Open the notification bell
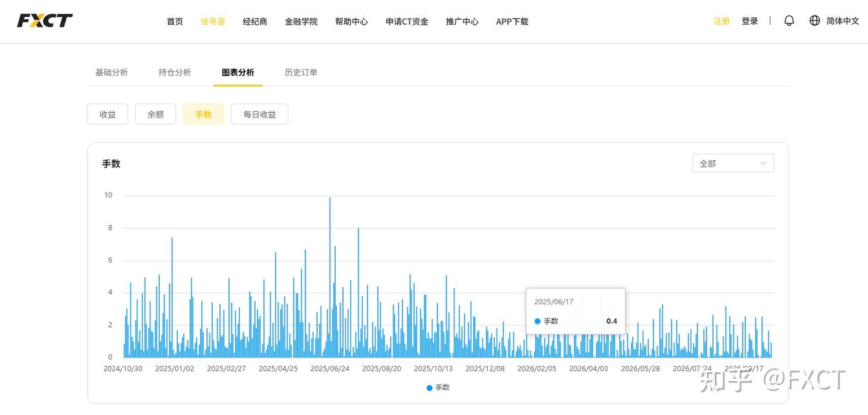The width and height of the screenshot is (868, 415). point(789,20)
